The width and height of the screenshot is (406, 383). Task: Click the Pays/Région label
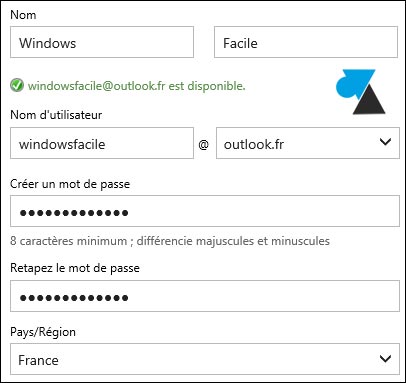tap(43, 332)
